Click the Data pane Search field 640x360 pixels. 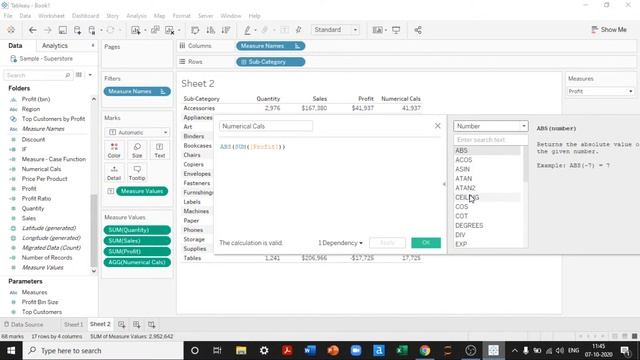click(38, 75)
